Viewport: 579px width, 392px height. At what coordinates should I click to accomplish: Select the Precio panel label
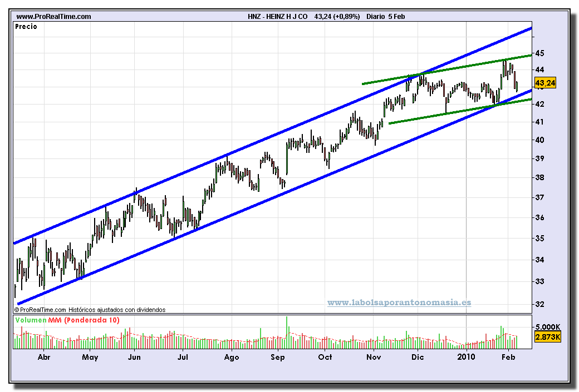coord(26,27)
